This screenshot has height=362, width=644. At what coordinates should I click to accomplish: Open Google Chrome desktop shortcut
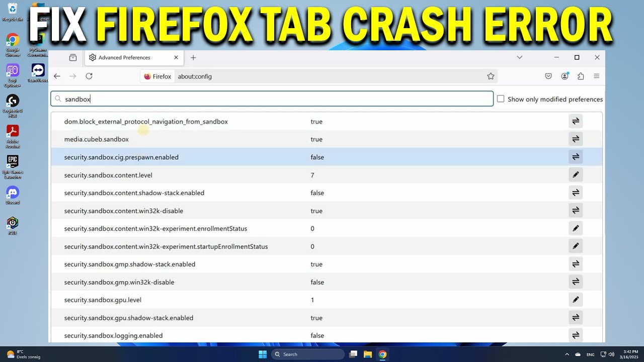point(13,45)
